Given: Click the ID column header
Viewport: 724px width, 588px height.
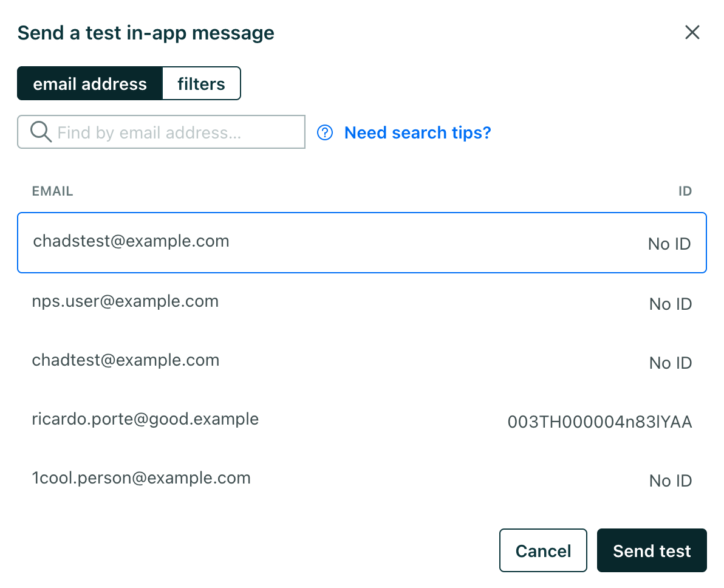Looking at the screenshot, I should click(685, 191).
